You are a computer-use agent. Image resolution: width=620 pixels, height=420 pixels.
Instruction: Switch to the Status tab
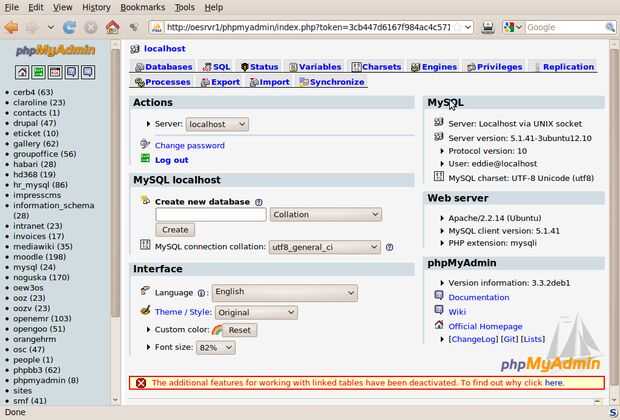coord(259,67)
